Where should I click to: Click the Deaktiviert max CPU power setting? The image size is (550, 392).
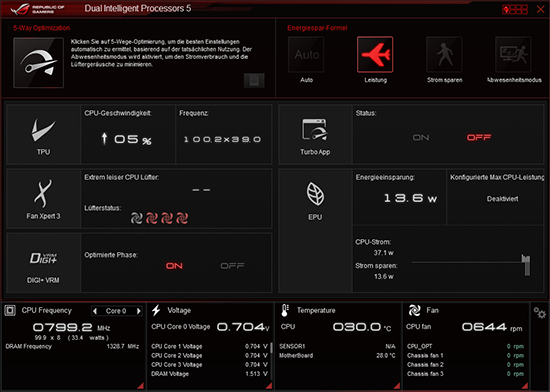point(502,199)
